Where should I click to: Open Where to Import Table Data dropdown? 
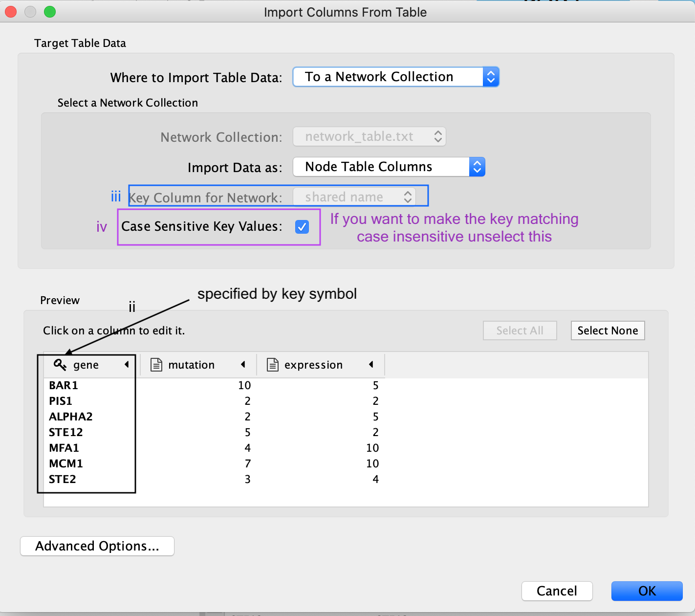coord(395,77)
